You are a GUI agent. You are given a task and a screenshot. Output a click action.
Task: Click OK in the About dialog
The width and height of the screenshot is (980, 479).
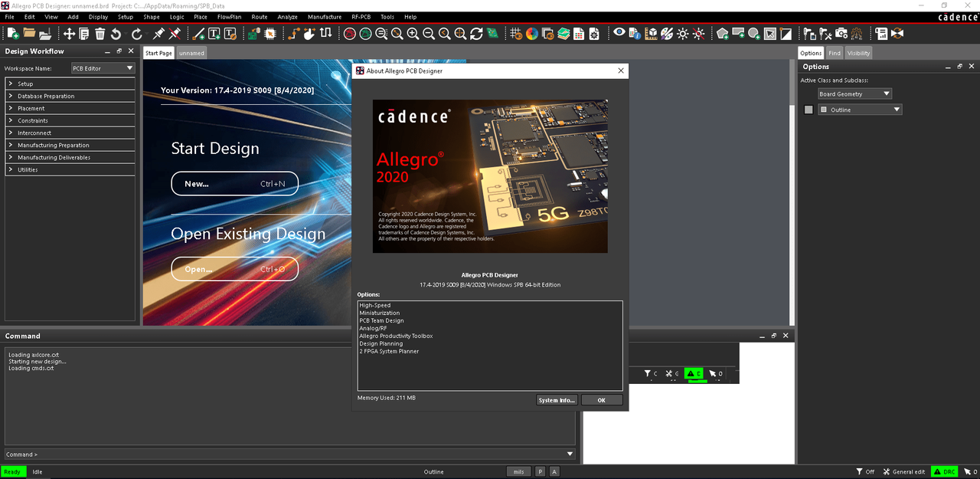[601, 400]
